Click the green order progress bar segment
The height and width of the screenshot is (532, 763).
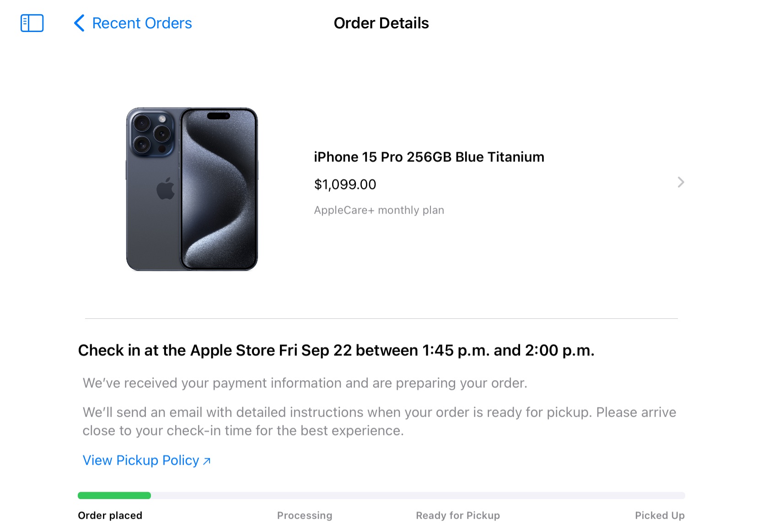[x=114, y=495]
